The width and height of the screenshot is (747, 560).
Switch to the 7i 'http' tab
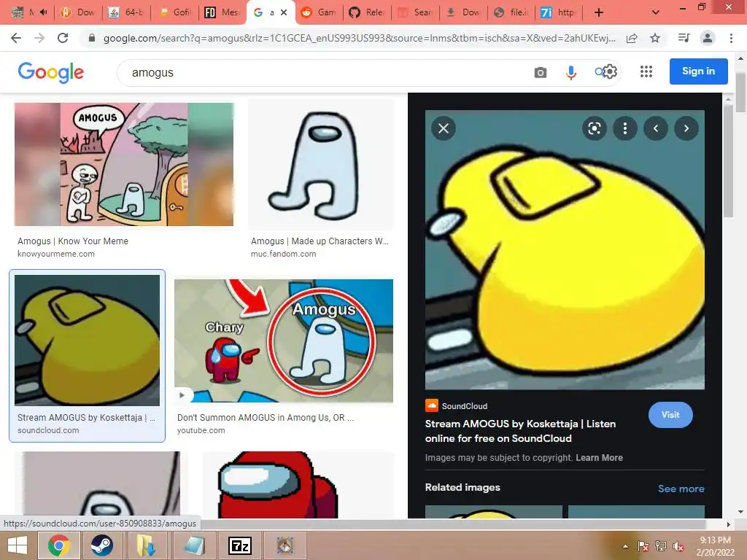558,12
